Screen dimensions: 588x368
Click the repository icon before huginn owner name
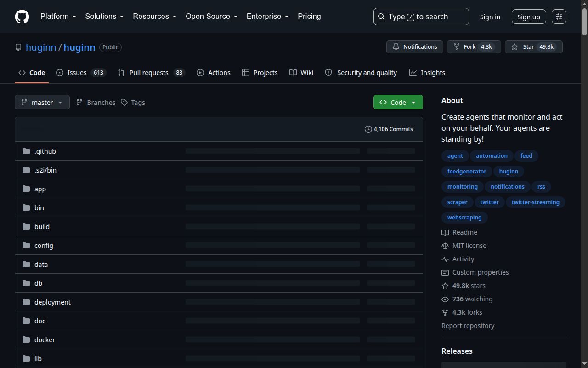(x=18, y=47)
